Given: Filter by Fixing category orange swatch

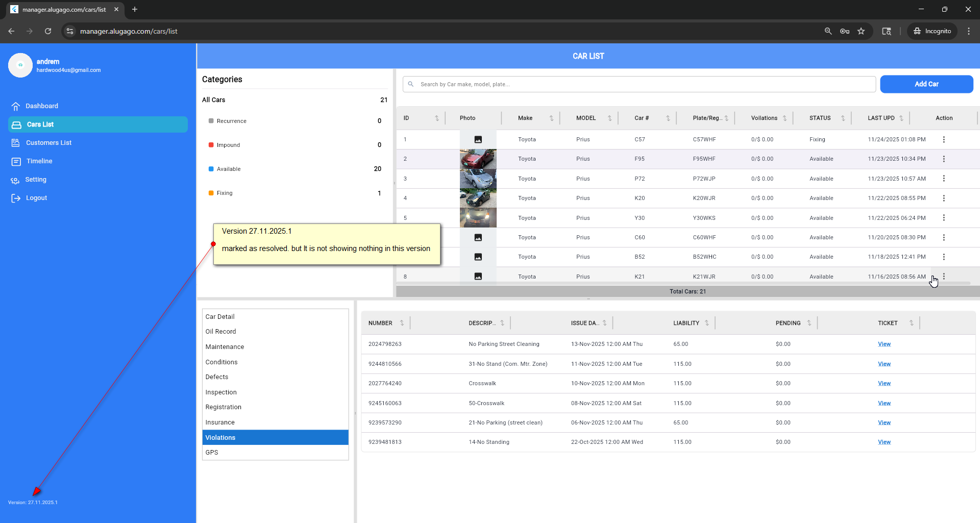Looking at the screenshot, I should (211, 193).
